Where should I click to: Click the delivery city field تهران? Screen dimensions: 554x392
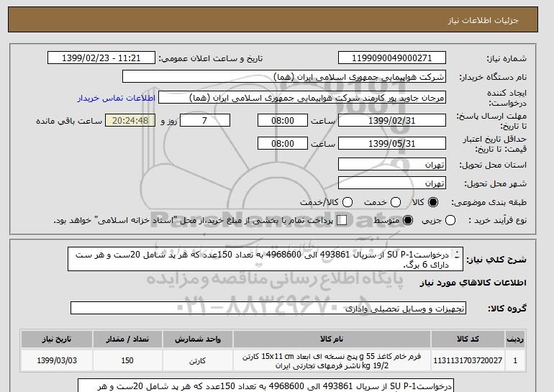point(392,183)
